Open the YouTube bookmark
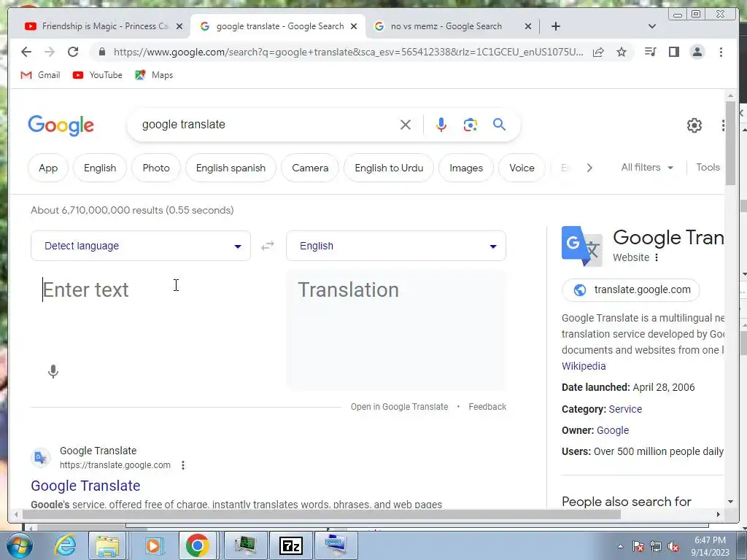This screenshot has width=747, height=560. point(98,75)
